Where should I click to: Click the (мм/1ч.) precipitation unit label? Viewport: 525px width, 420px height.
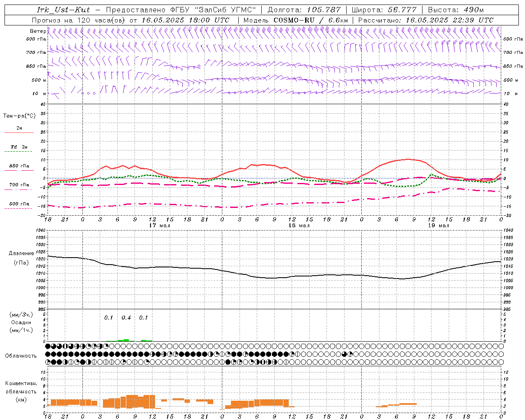coord(21,330)
